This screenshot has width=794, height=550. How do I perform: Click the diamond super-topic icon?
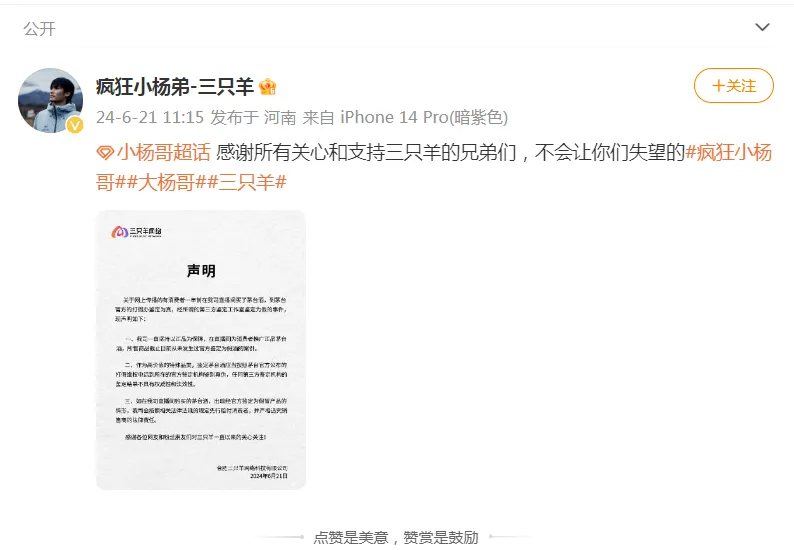tap(105, 152)
